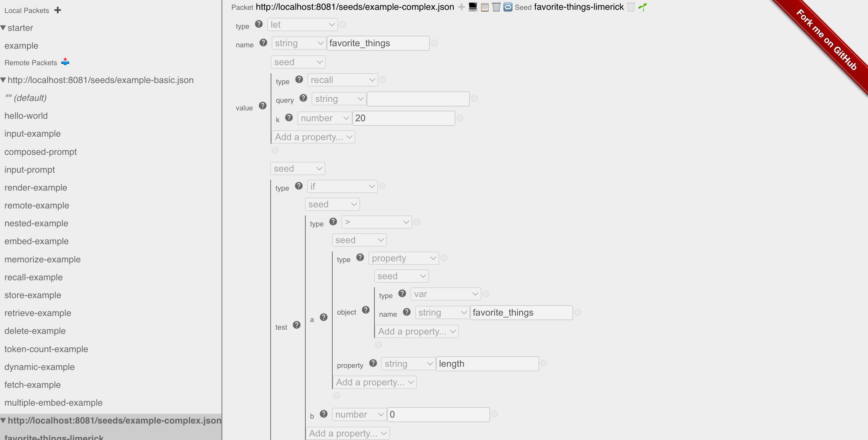The height and width of the screenshot is (440, 868).
Task: Click the 'Add a property...' button in object
Action: (416, 331)
